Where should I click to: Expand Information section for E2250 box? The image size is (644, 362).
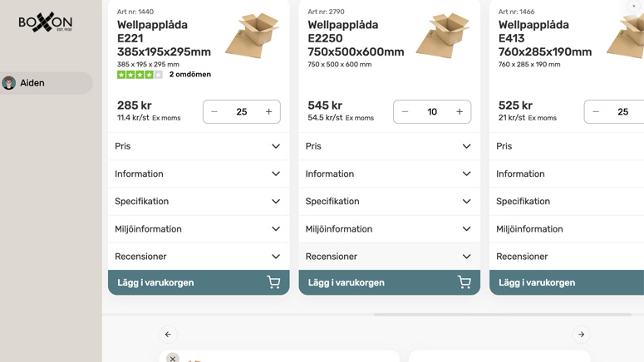pos(390,174)
